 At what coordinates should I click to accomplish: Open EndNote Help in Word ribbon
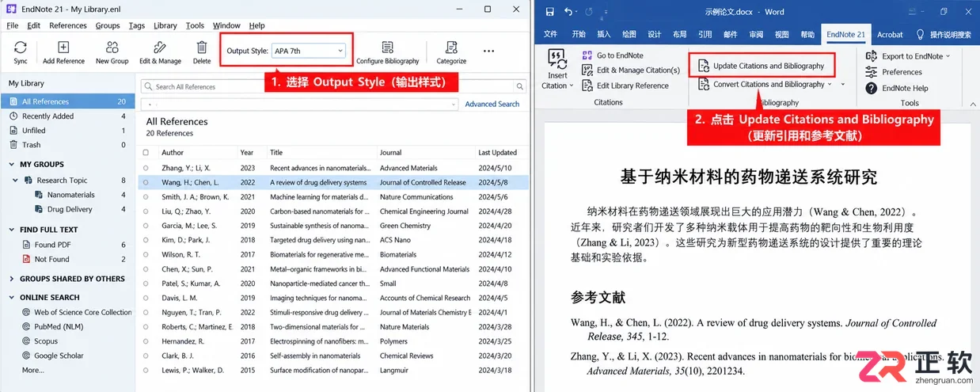pos(897,88)
